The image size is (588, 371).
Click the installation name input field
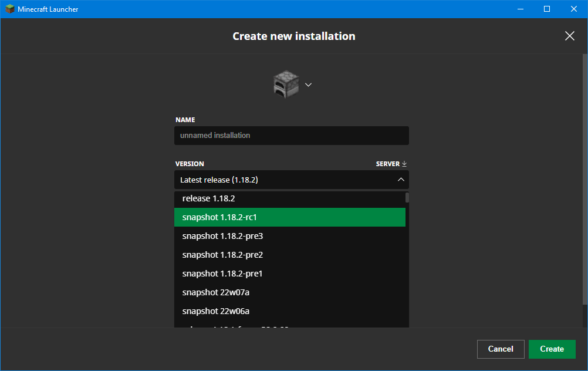click(291, 136)
